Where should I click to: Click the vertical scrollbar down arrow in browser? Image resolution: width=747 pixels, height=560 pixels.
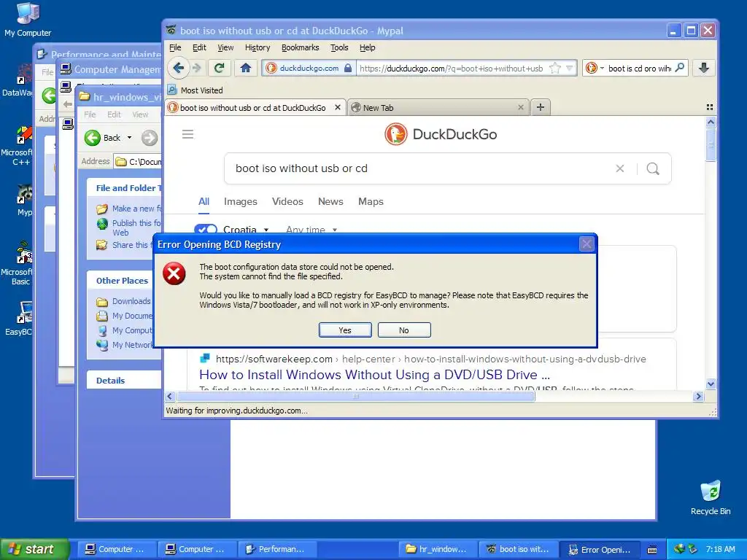tap(711, 384)
